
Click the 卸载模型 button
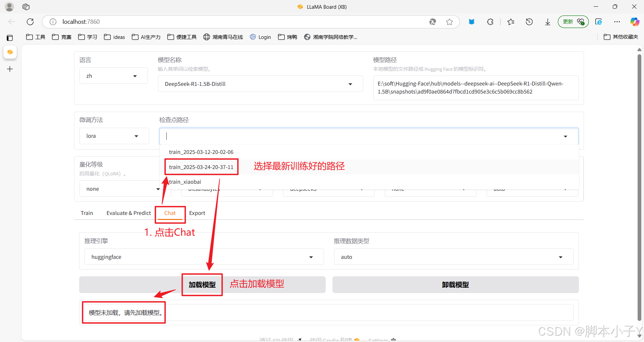click(455, 285)
